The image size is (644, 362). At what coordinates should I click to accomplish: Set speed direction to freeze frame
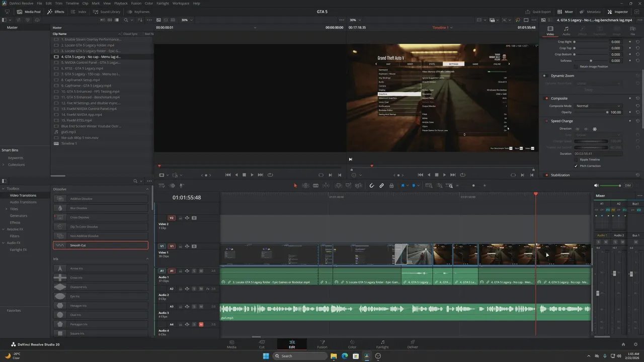(x=594, y=129)
